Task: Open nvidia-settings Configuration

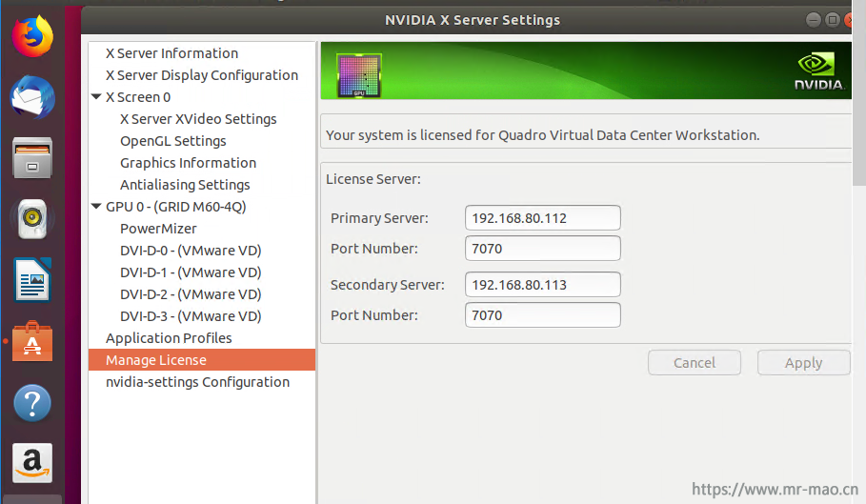Action: [x=197, y=382]
